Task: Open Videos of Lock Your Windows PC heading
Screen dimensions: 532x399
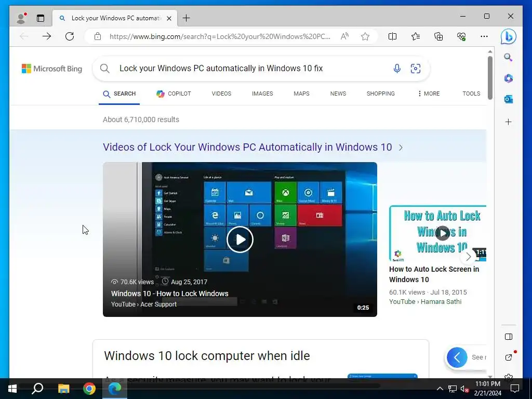Action: (247, 147)
